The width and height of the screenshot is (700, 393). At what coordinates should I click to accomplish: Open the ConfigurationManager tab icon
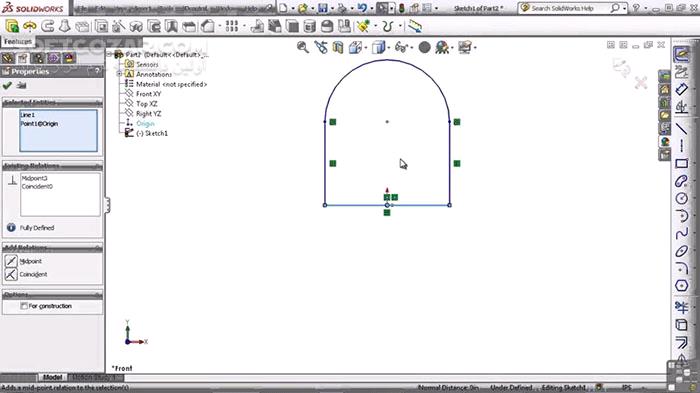coord(38,58)
